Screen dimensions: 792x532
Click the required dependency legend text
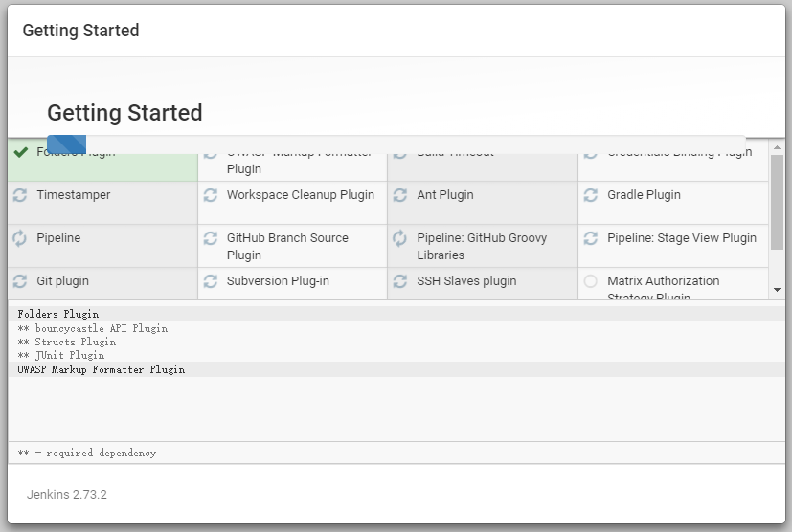pos(87,453)
